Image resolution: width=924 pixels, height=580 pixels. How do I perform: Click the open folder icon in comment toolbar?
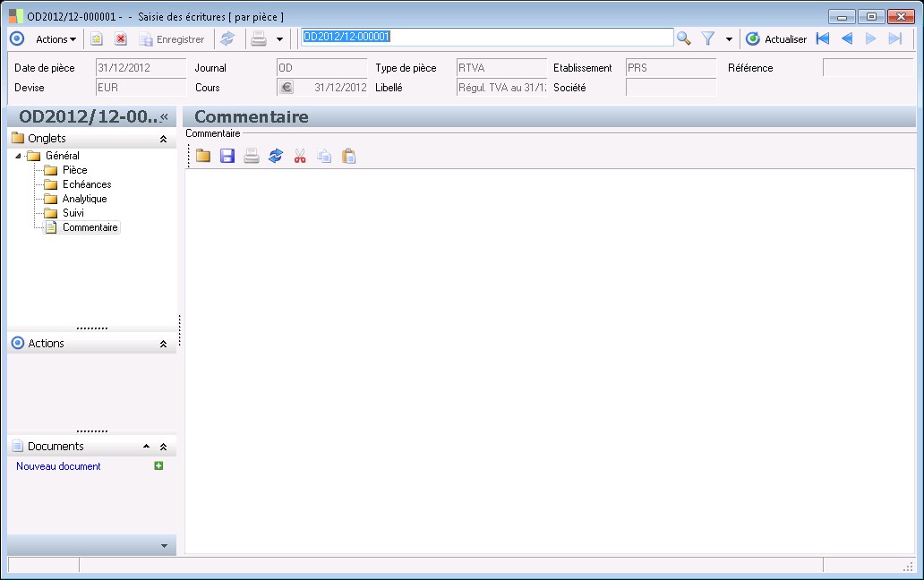pos(203,156)
